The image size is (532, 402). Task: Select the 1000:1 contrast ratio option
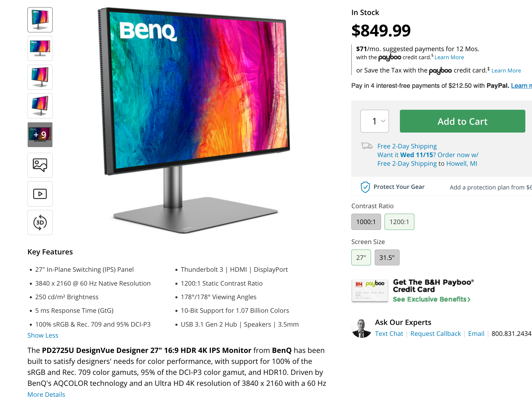pyautogui.click(x=366, y=222)
